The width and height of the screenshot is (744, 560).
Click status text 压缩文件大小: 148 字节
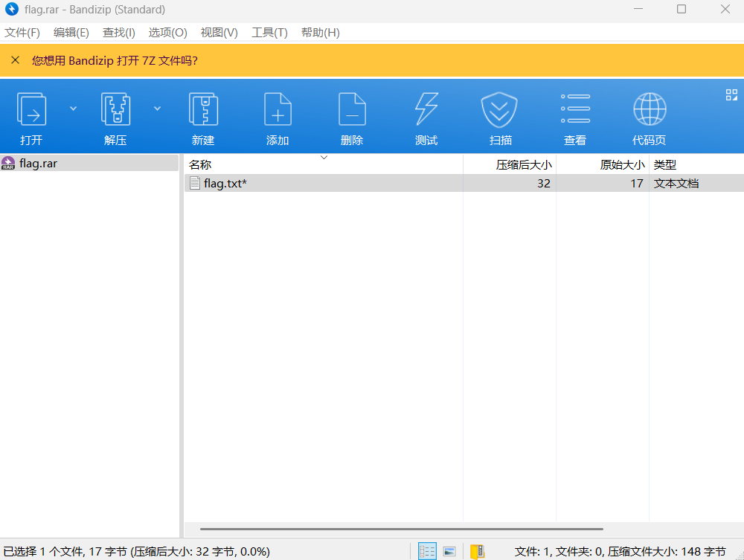coord(667,552)
